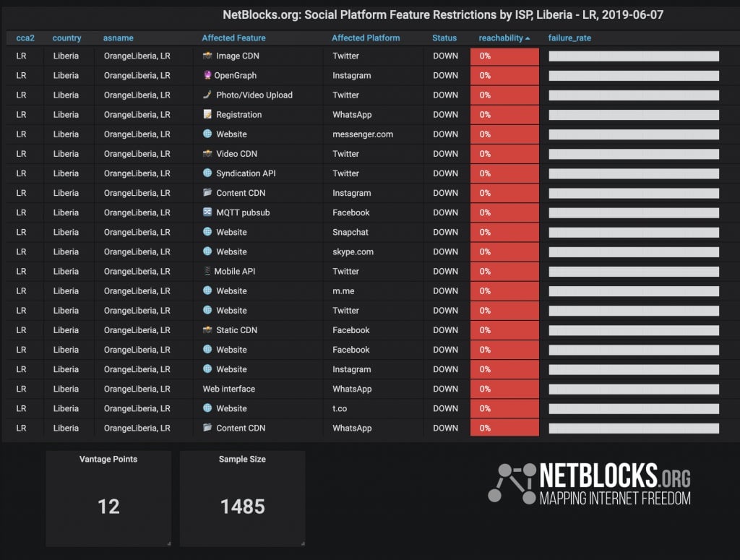Click the dashboard title for Liberia restrictions
Viewport: 740px width, 560px height.
click(443, 14)
